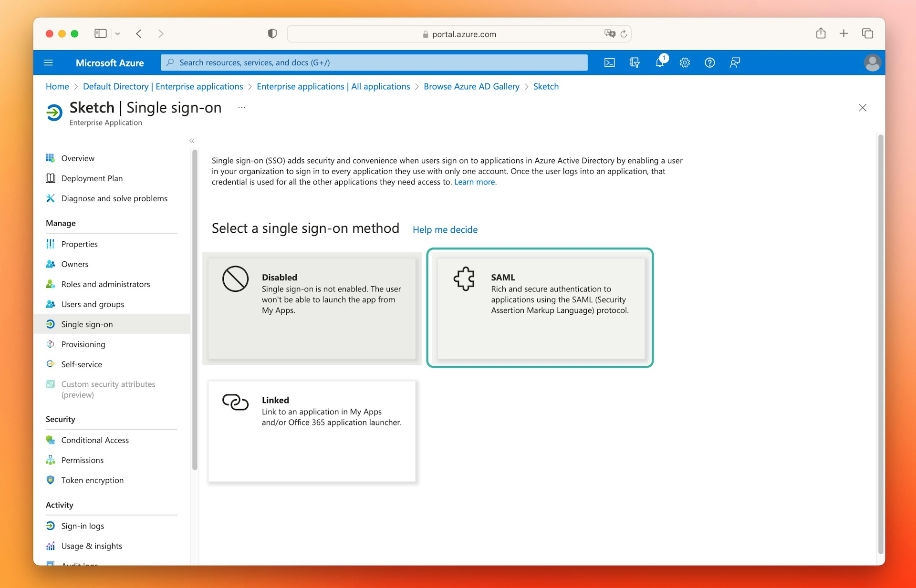Click the Sketch breadcrumb
This screenshot has width=916, height=588.
(546, 86)
